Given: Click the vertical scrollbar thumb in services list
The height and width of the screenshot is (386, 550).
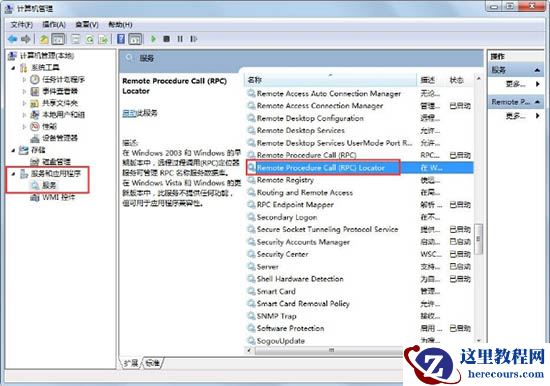Looking at the screenshot, I should coord(478,239).
